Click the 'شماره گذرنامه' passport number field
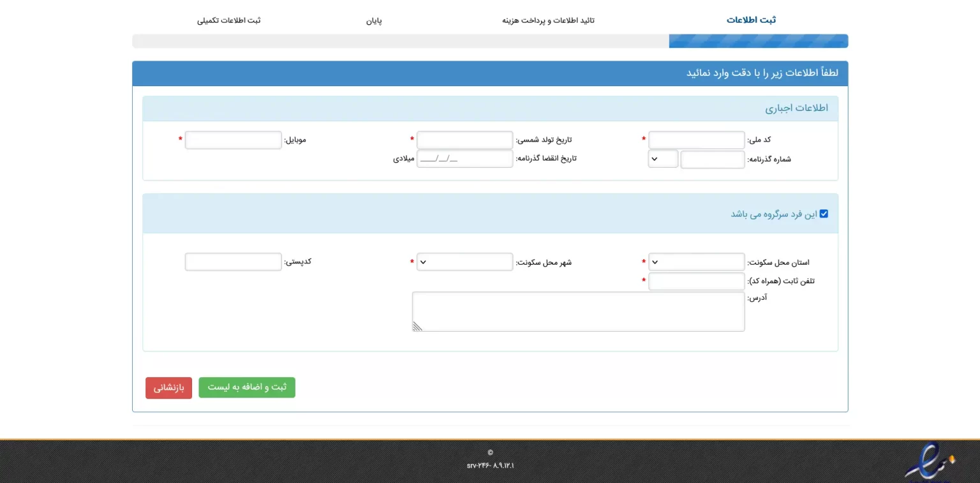Screen dimensions: 980x483 coord(712,160)
